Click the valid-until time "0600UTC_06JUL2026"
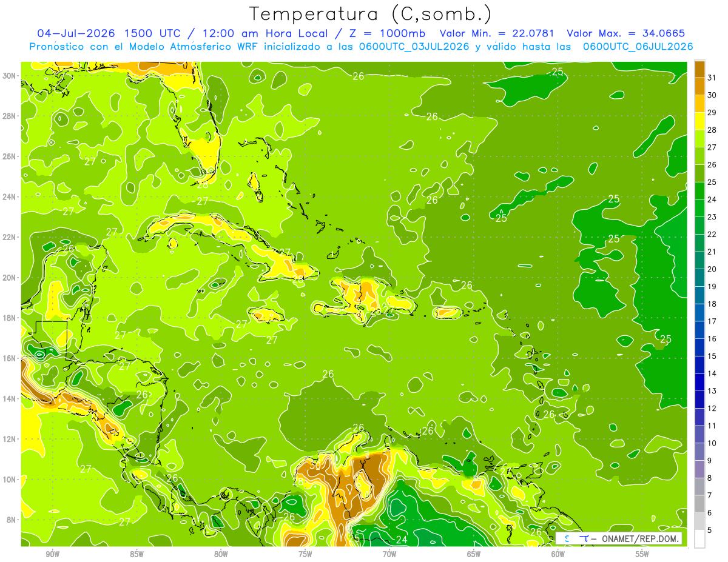The width and height of the screenshot is (728, 562). point(638,47)
